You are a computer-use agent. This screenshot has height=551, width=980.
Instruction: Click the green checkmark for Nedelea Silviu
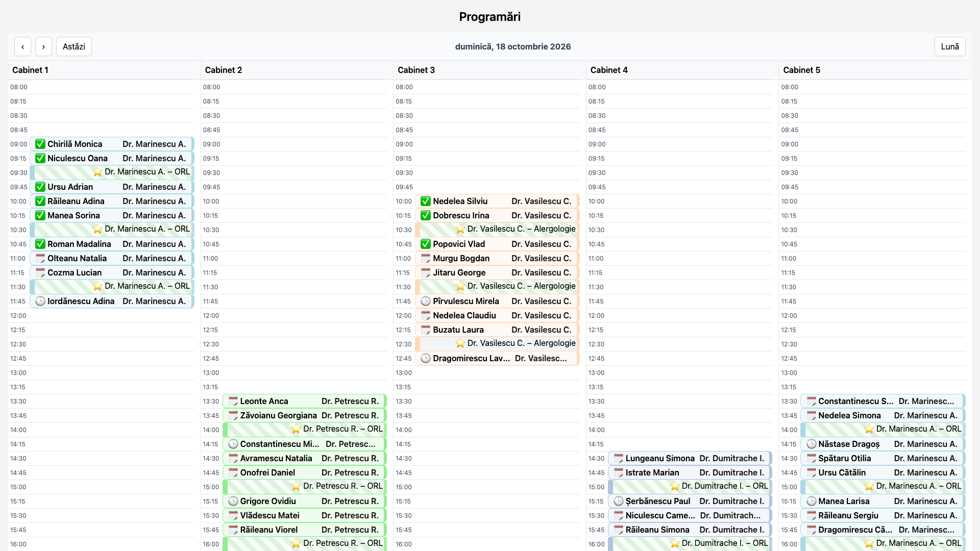(426, 201)
